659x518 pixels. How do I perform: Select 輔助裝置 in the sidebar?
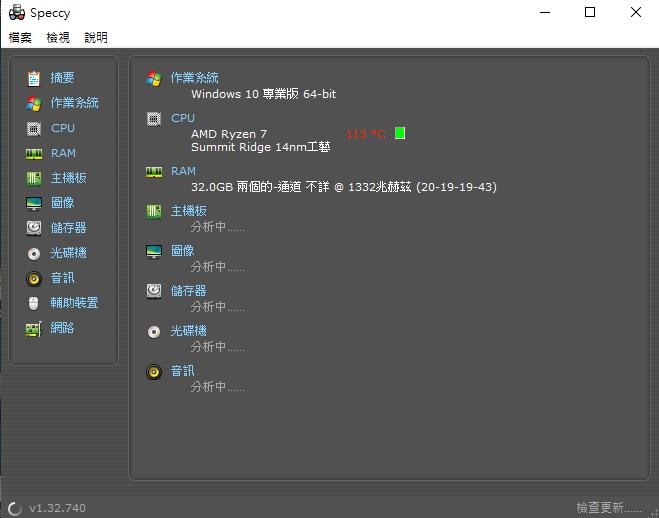[75, 302]
